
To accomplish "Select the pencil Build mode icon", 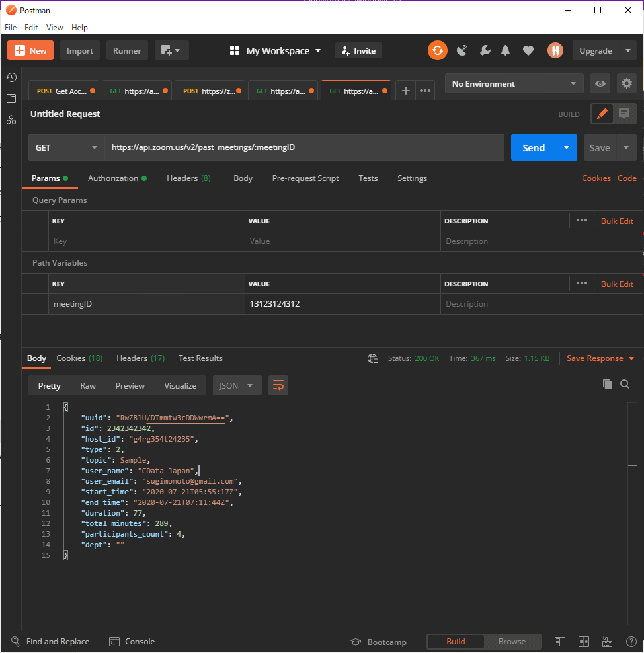I will click(x=602, y=114).
